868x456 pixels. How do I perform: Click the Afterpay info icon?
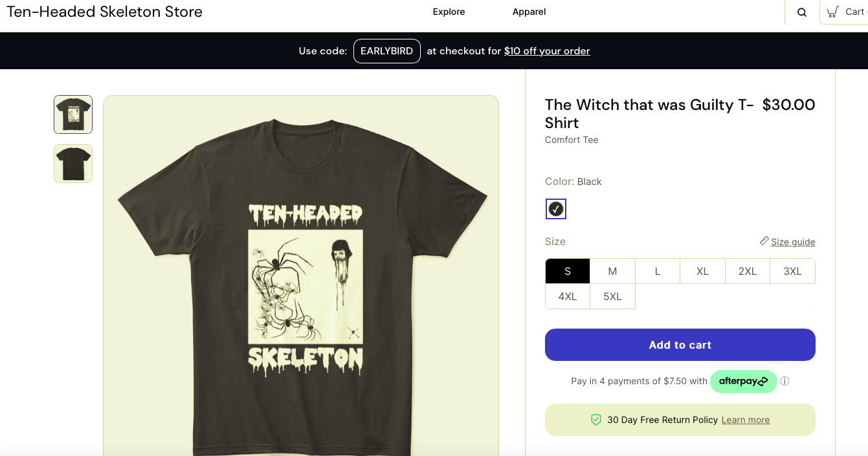(x=785, y=381)
